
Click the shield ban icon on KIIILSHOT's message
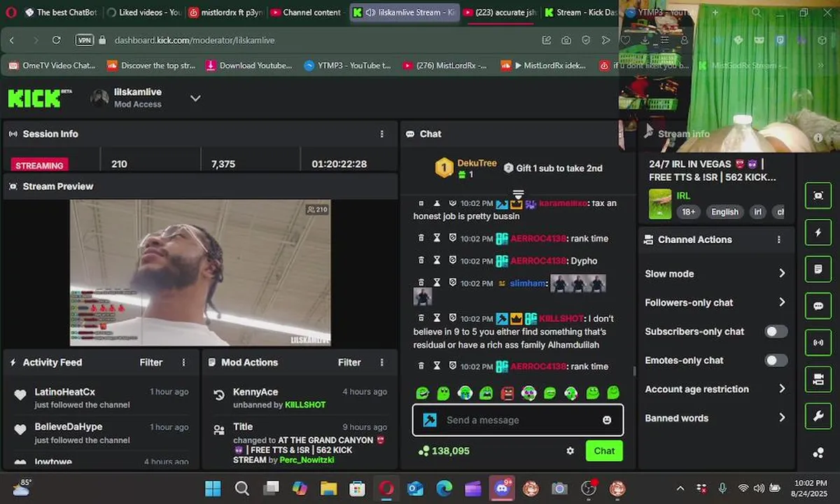coord(452,318)
